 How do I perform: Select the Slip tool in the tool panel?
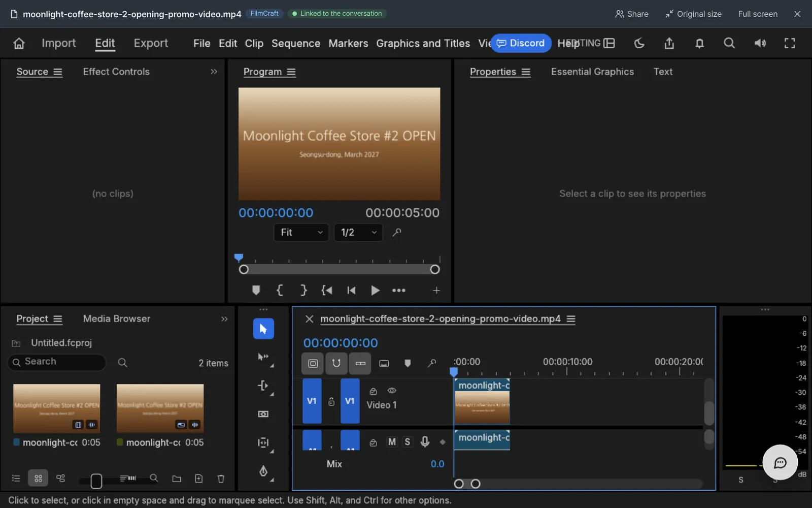point(263,442)
